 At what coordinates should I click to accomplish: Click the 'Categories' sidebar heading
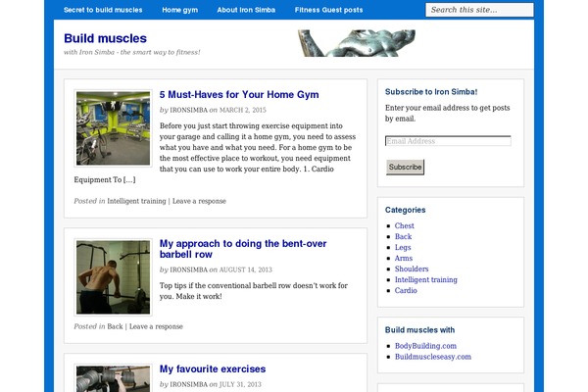405,210
